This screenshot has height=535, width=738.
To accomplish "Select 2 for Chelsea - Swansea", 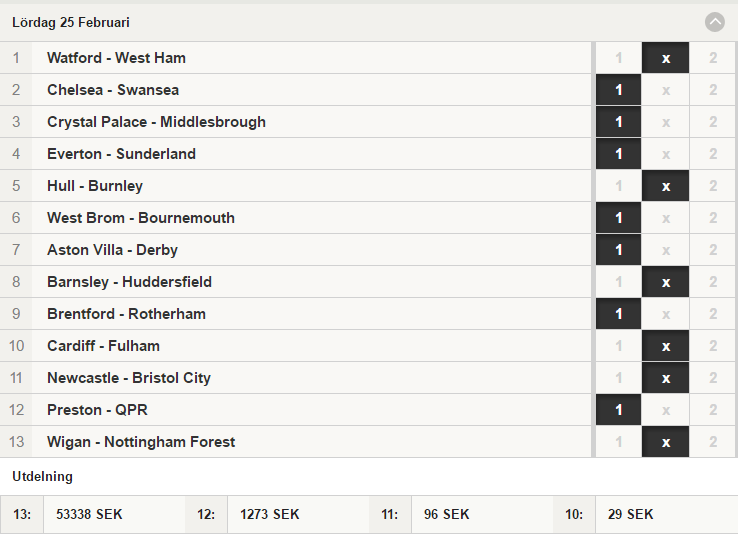I will pyautogui.click(x=713, y=90).
